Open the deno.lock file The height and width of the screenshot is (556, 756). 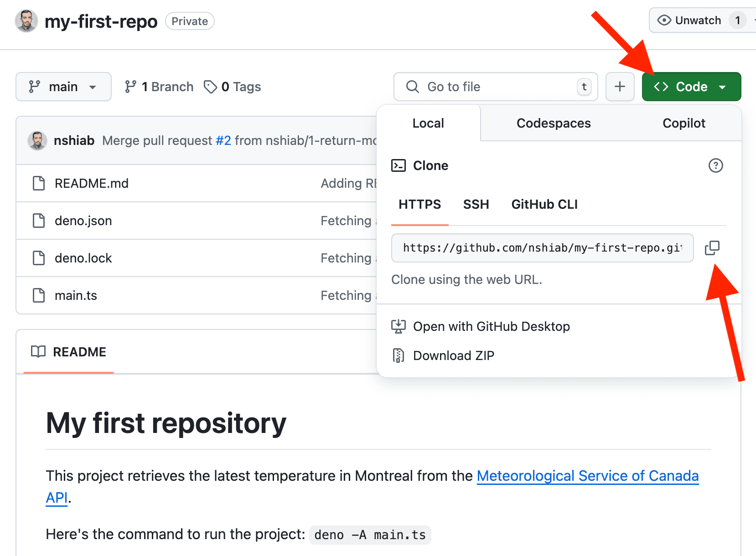(x=83, y=258)
